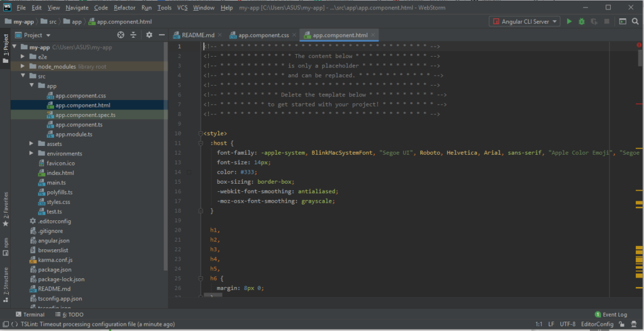Screen dimensions: 644x331
Task: Hide the Project tool window with minus icon
Action: point(161,35)
